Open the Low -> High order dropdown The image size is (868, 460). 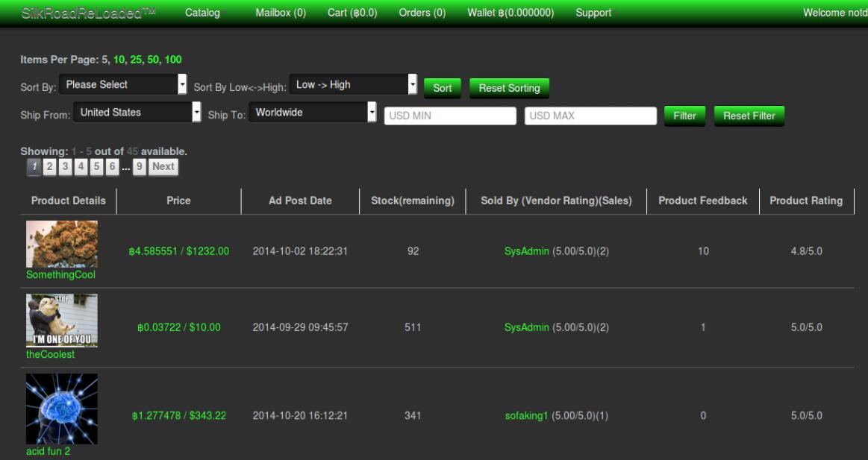353,84
